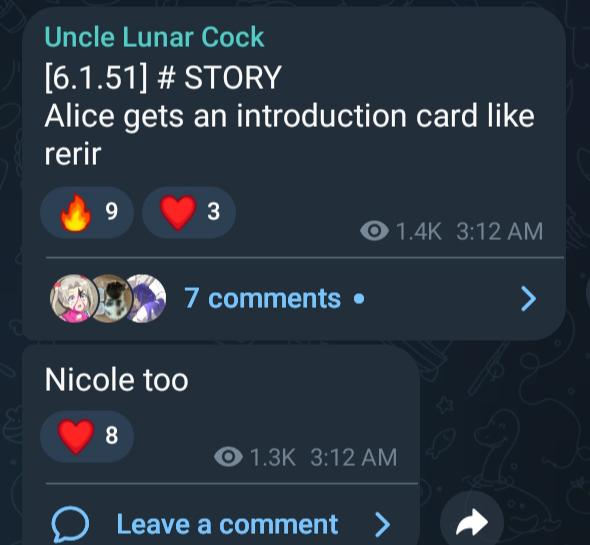Screen dimensions: 590x545
Task: Tap the heart reaction on Nicole too message
Action: 87,436
